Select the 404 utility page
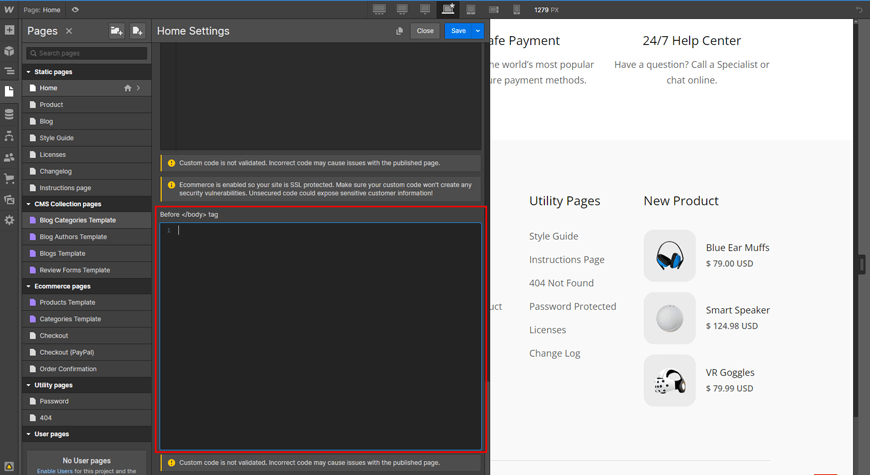 tap(87, 418)
